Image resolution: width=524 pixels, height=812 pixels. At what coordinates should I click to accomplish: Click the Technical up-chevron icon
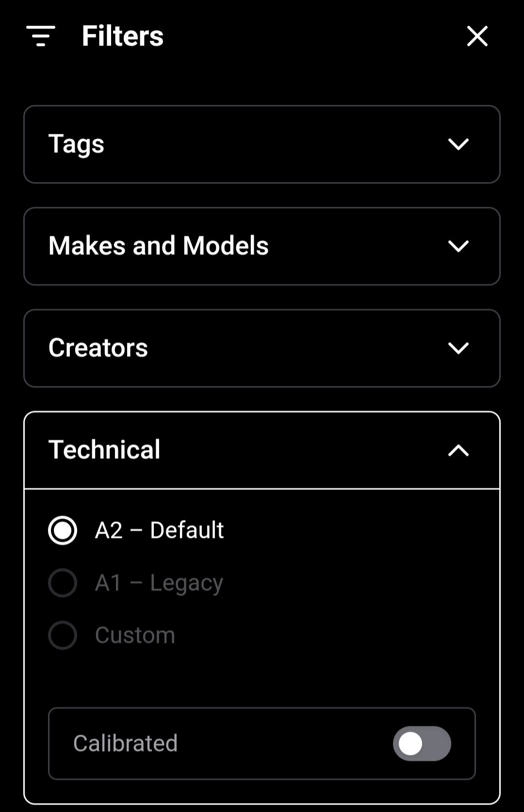458,450
